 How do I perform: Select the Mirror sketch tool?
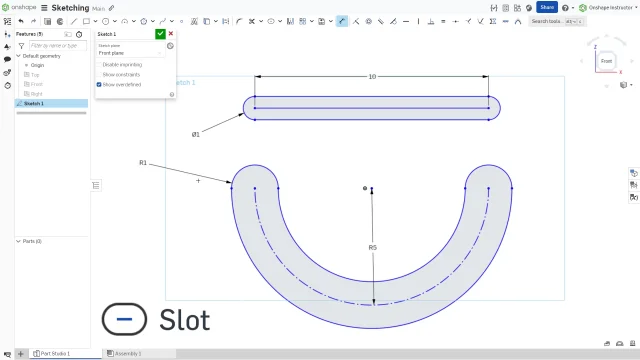click(290, 21)
